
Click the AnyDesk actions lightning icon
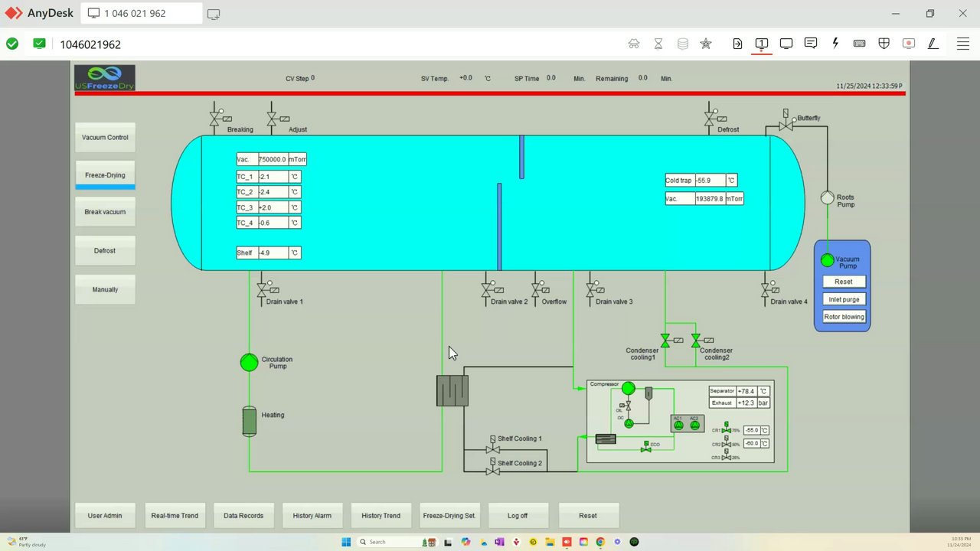[835, 44]
